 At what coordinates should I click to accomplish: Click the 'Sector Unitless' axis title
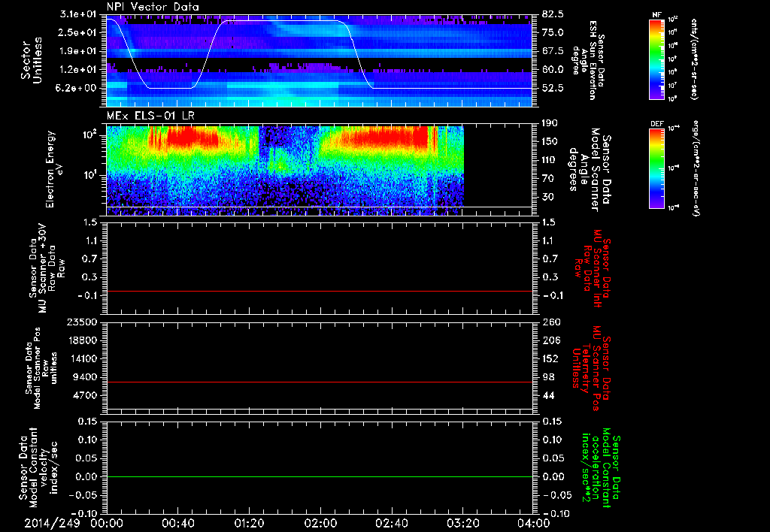pyautogui.click(x=32, y=60)
